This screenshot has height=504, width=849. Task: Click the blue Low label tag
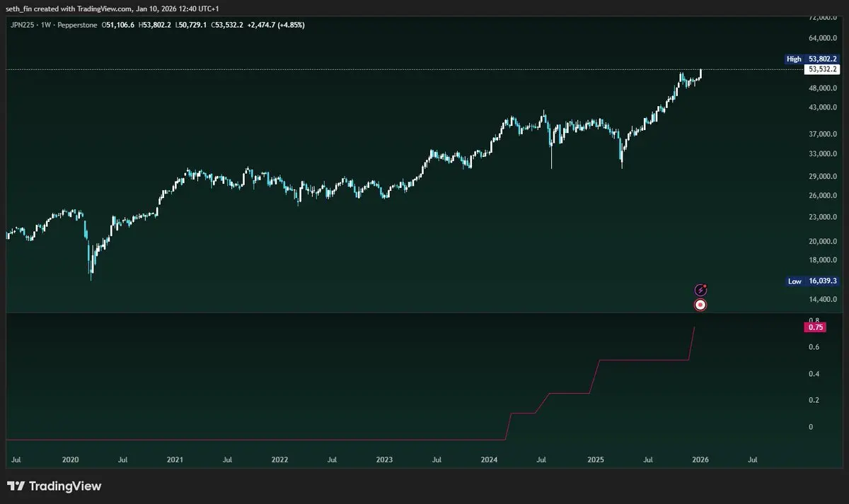point(795,281)
